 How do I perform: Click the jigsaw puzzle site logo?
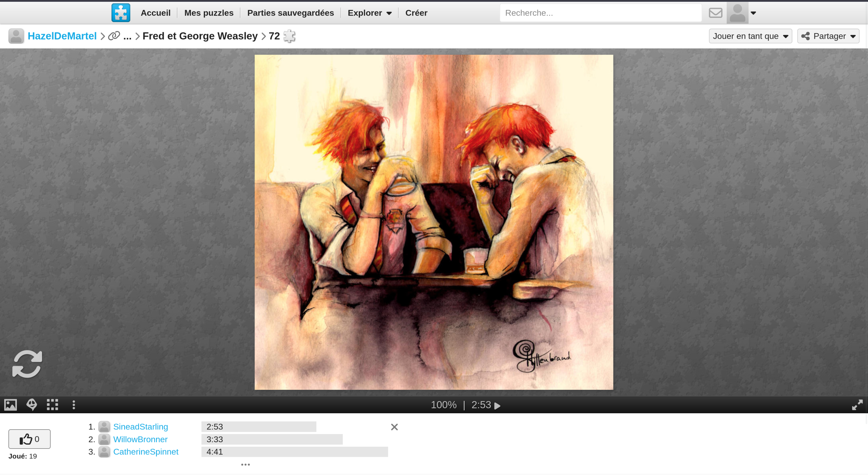[x=121, y=13]
